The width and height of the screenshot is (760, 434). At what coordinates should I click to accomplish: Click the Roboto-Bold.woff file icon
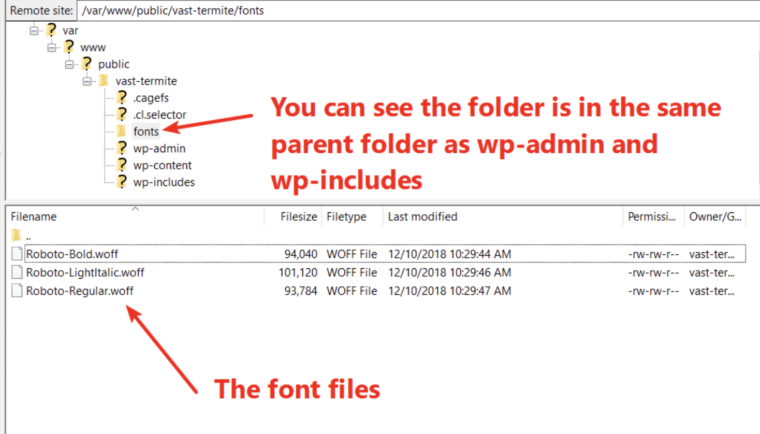click(x=17, y=254)
